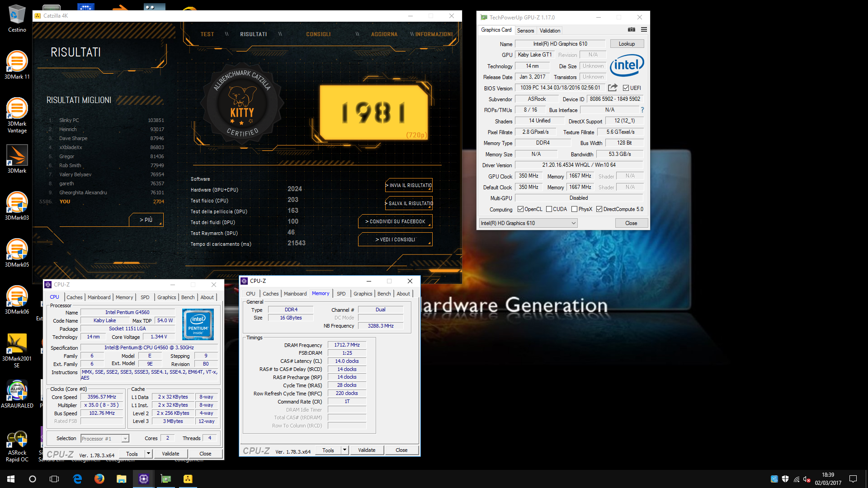Launch the 3DMark 11 desktop shortcut
Image resolution: width=868 pixels, height=488 pixels.
(x=17, y=65)
